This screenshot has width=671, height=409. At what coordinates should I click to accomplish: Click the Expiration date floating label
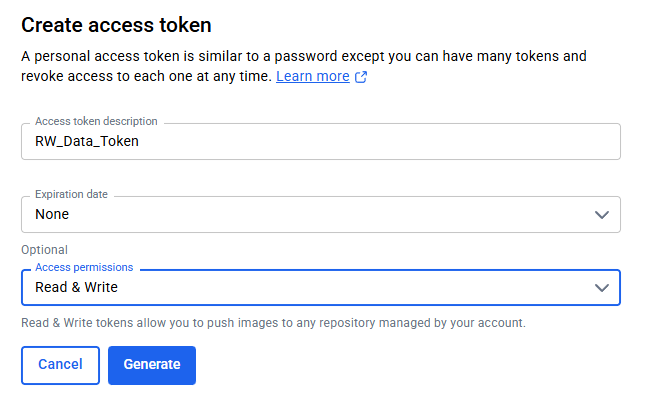click(x=71, y=194)
